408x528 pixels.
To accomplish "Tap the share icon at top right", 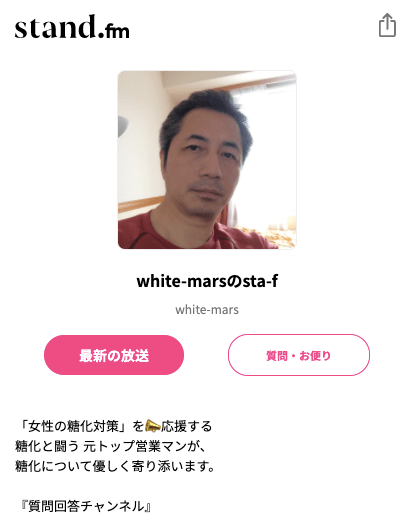I will coord(387,25).
